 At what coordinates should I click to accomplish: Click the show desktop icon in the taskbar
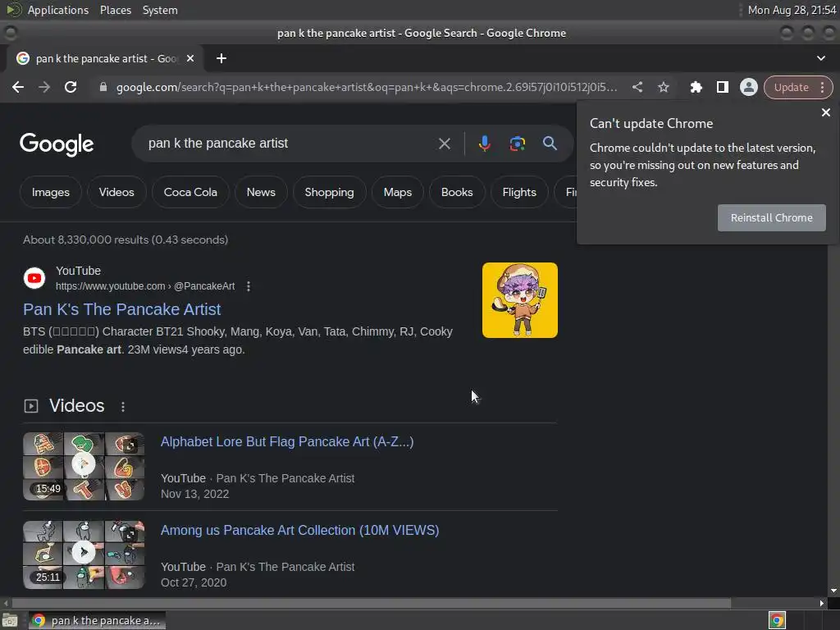(10, 620)
